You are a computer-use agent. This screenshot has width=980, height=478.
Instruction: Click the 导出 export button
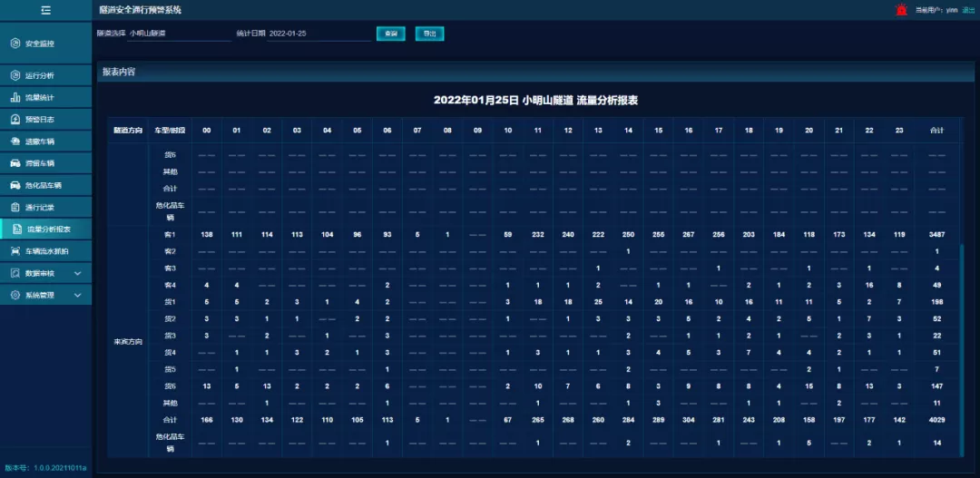click(x=429, y=34)
